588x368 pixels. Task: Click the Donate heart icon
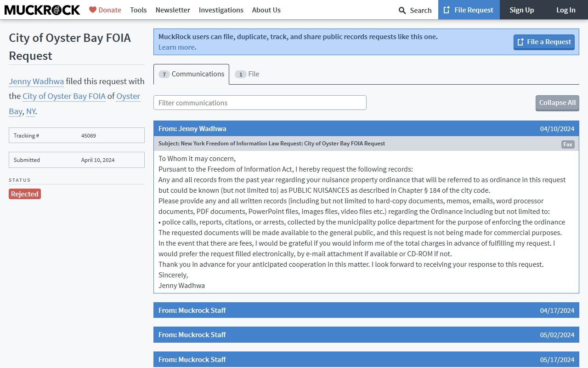pos(93,10)
